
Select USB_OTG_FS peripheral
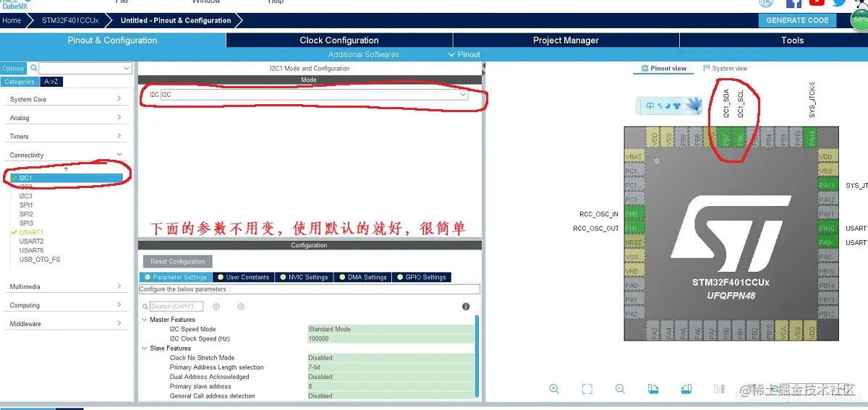[40, 259]
